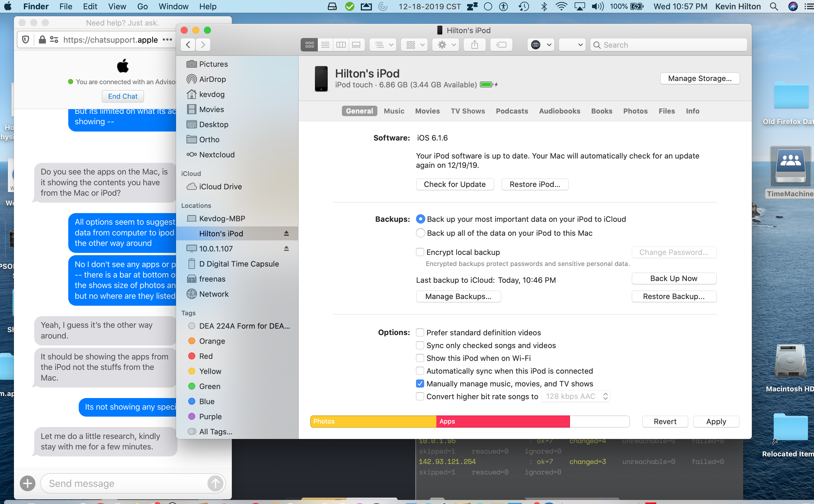
Task: Open the Time Machine menu bar icon
Action: [x=523, y=6]
